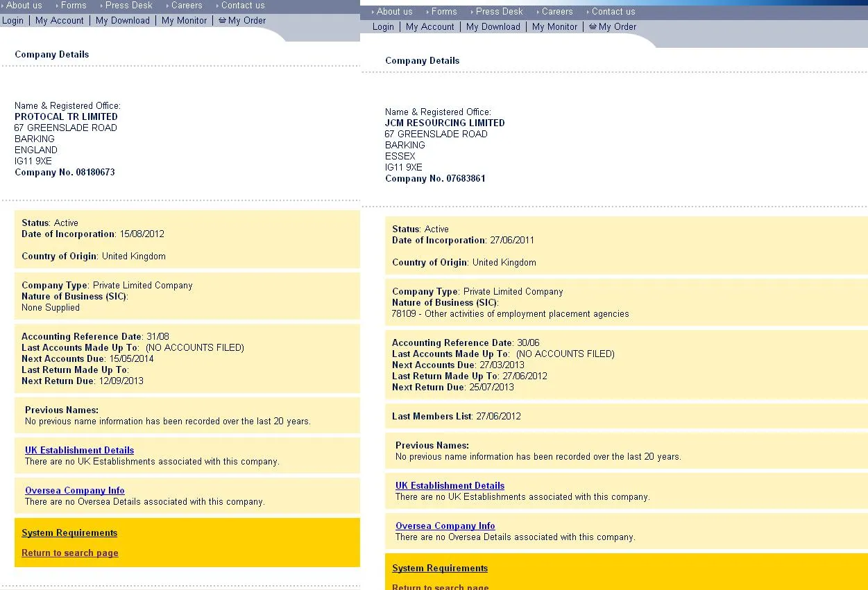Screen dimensions: 868x590
Task: Click incorporation date 15/08/2012
Action: tap(142, 234)
